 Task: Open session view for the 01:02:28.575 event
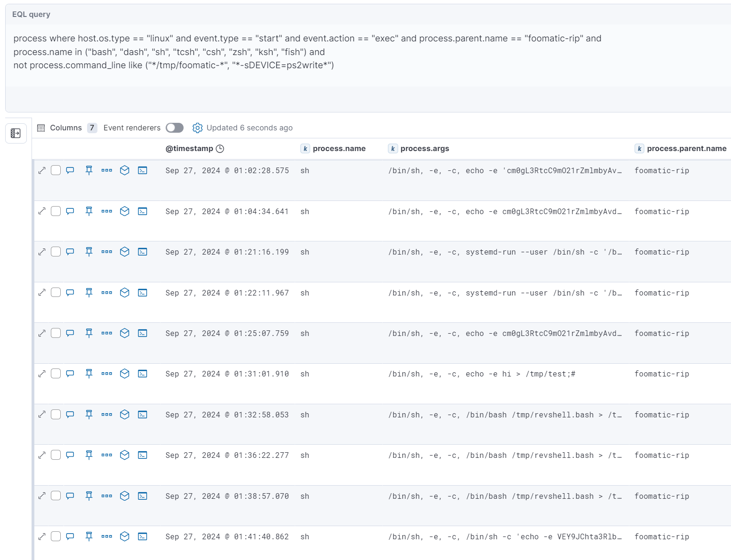pos(143,170)
